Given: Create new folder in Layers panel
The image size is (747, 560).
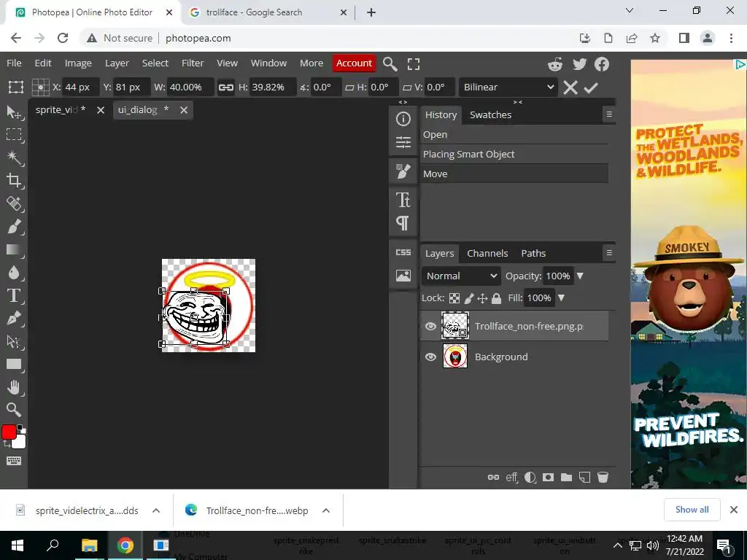Looking at the screenshot, I should pos(566,477).
